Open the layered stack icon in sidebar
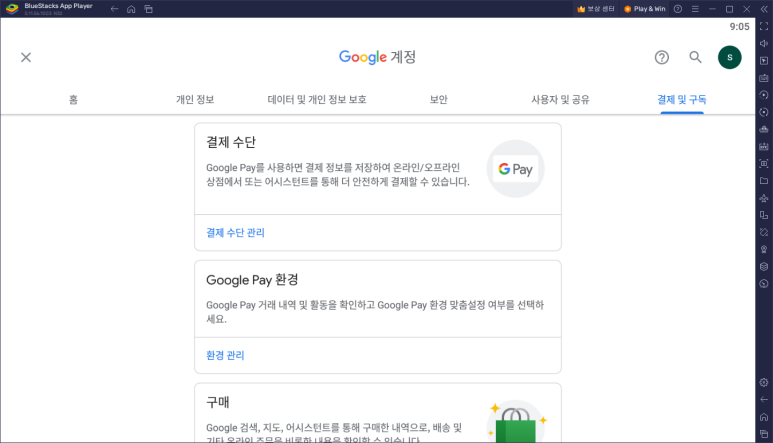 pyautogui.click(x=764, y=267)
